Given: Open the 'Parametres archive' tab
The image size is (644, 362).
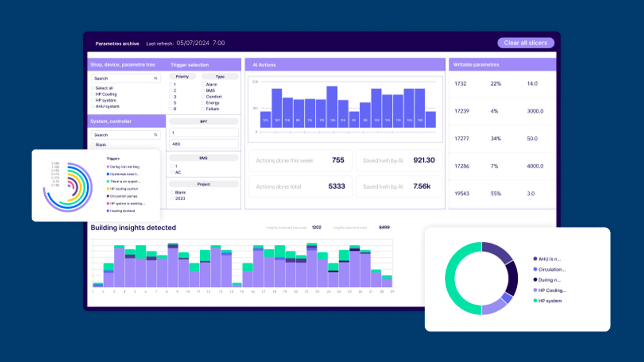Looking at the screenshot, I should [x=117, y=44].
